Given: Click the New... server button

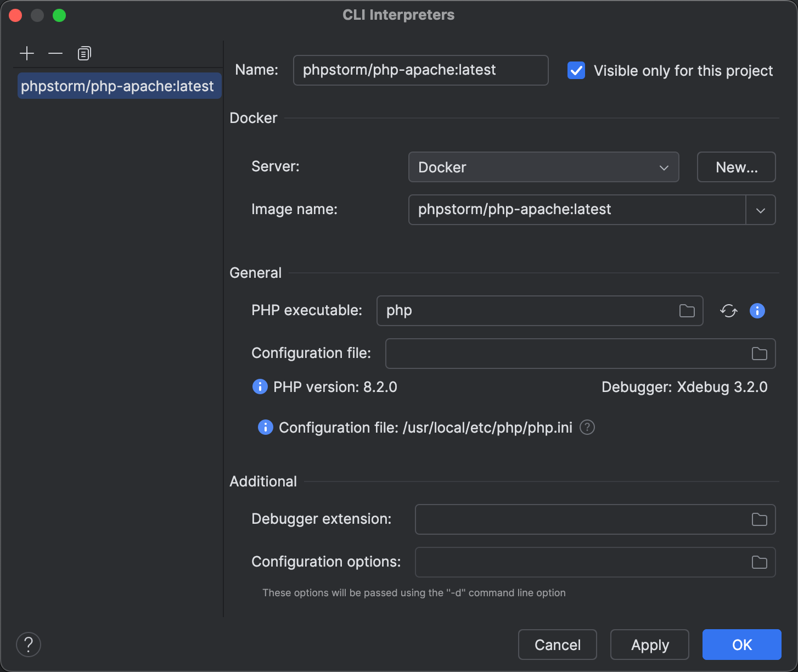Looking at the screenshot, I should tap(736, 167).
